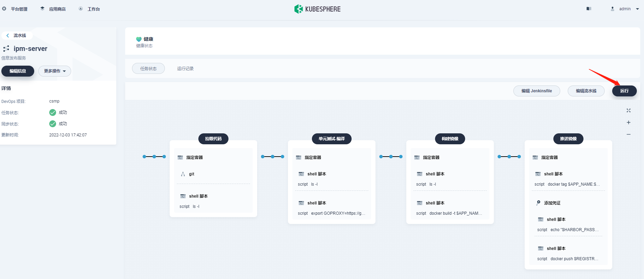
Task: Click 指定容器 icon in 构建镜像 stage
Action: click(417, 158)
